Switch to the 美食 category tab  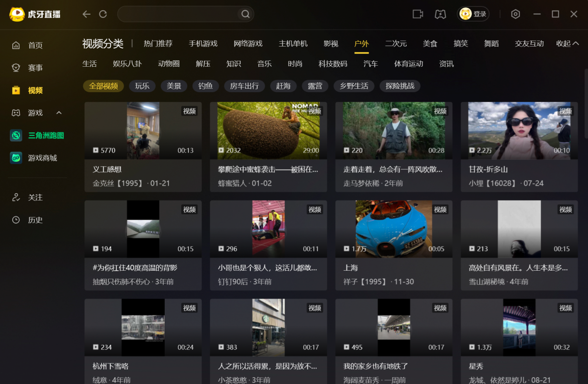click(430, 44)
